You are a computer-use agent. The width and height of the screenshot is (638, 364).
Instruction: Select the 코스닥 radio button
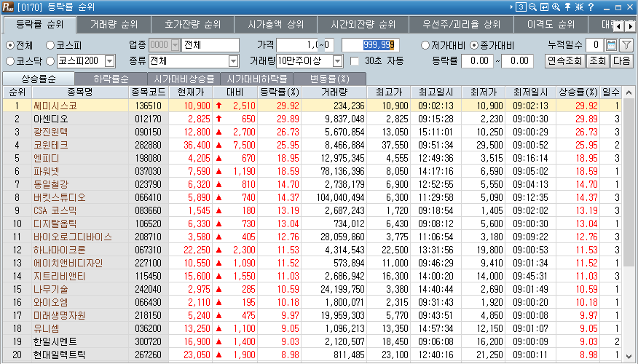tap(10, 61)
